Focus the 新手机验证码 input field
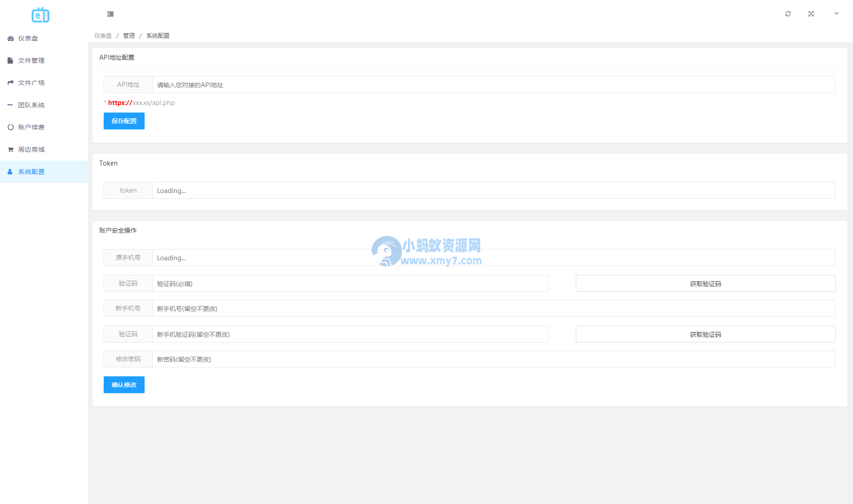 coord(350,334)
